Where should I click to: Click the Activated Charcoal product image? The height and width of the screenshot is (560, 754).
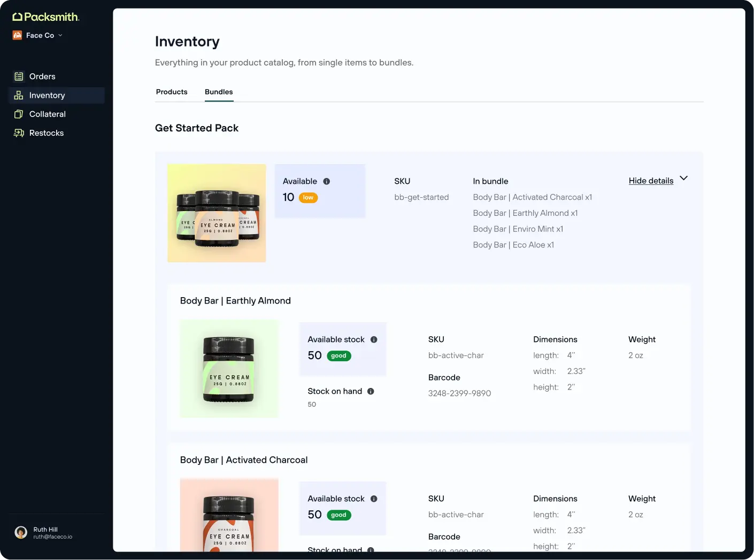click(229, 516)
